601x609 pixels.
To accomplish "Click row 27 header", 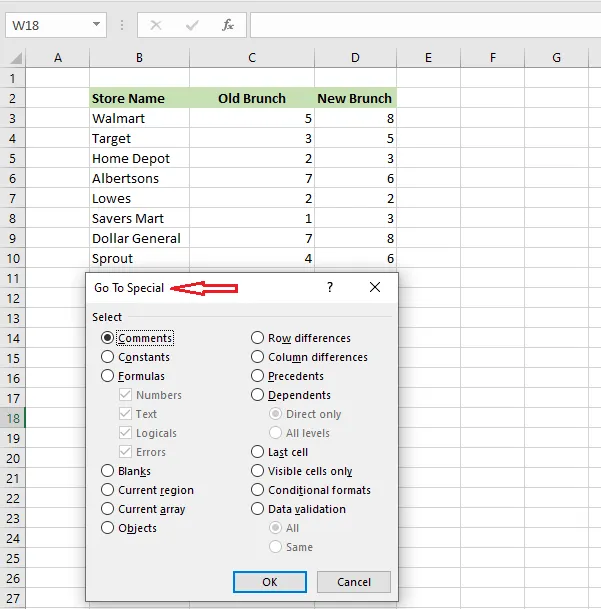I will pos(13,598).
